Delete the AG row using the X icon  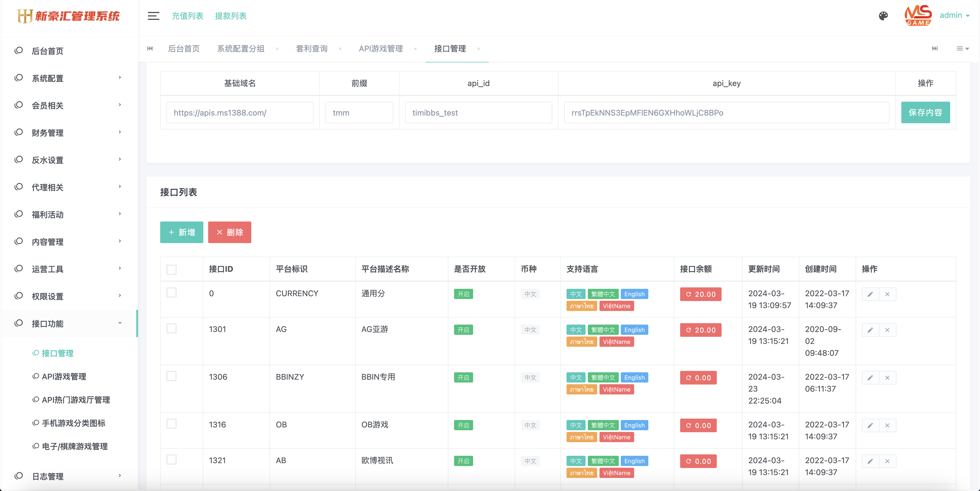[887, 330]
